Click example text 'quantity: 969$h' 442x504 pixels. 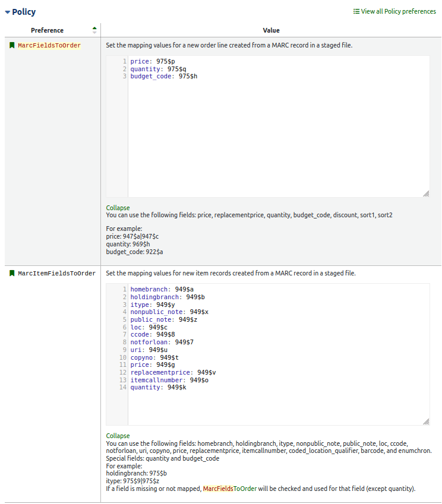tap(128, 244)
